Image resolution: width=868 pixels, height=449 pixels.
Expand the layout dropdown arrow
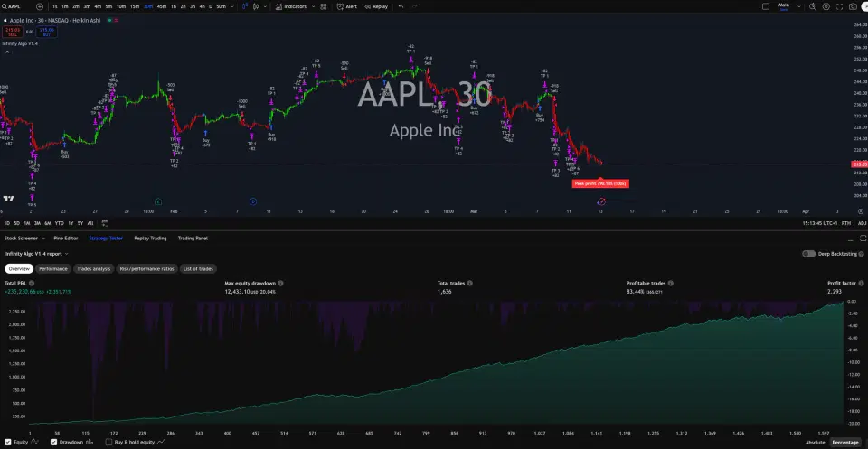coord(800,6)
